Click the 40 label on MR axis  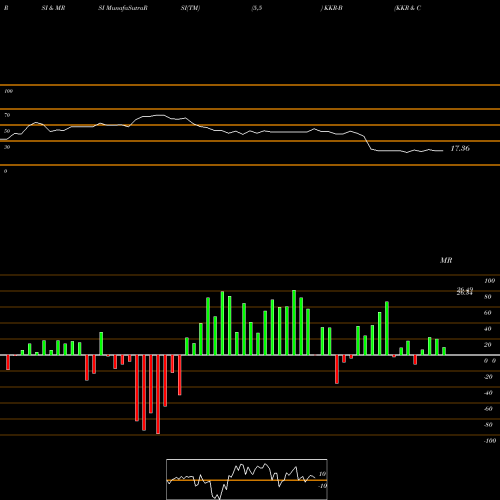coord(488,329)
